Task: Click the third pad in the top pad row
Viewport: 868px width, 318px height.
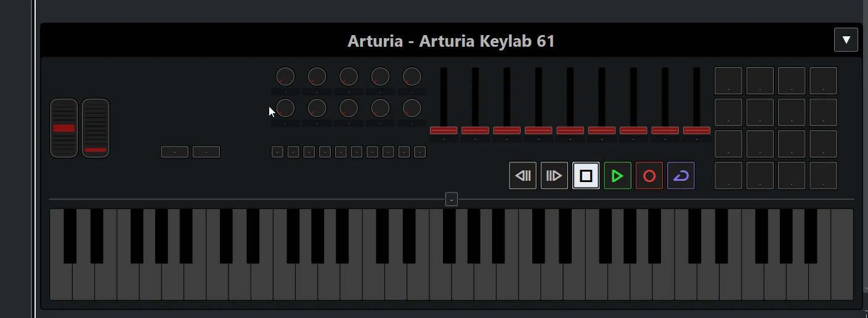Action: click(792, 81)
